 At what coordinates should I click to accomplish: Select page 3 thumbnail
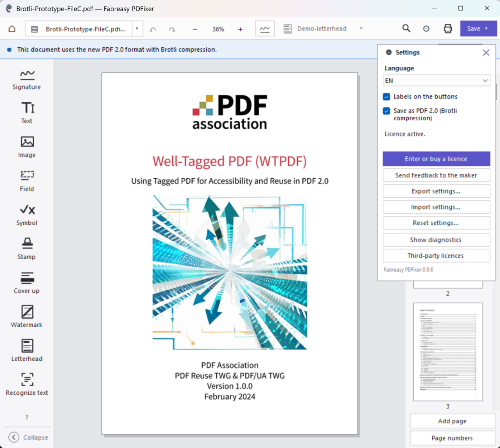click(448, 352)
